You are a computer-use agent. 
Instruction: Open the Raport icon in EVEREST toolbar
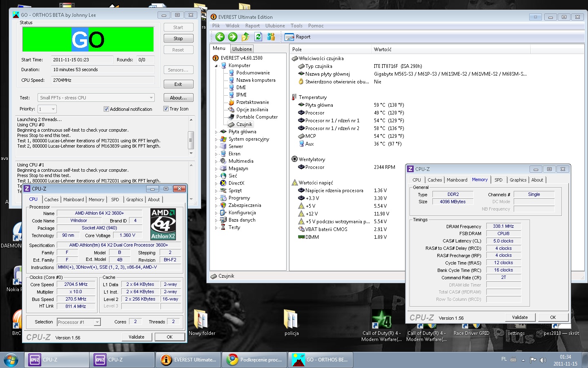(290, 37)
